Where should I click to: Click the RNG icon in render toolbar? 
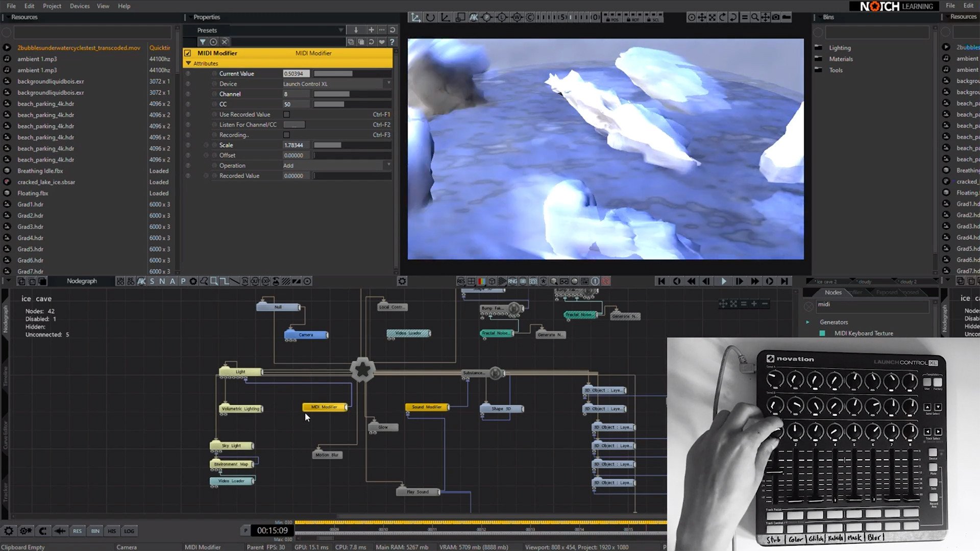[512, 281]
